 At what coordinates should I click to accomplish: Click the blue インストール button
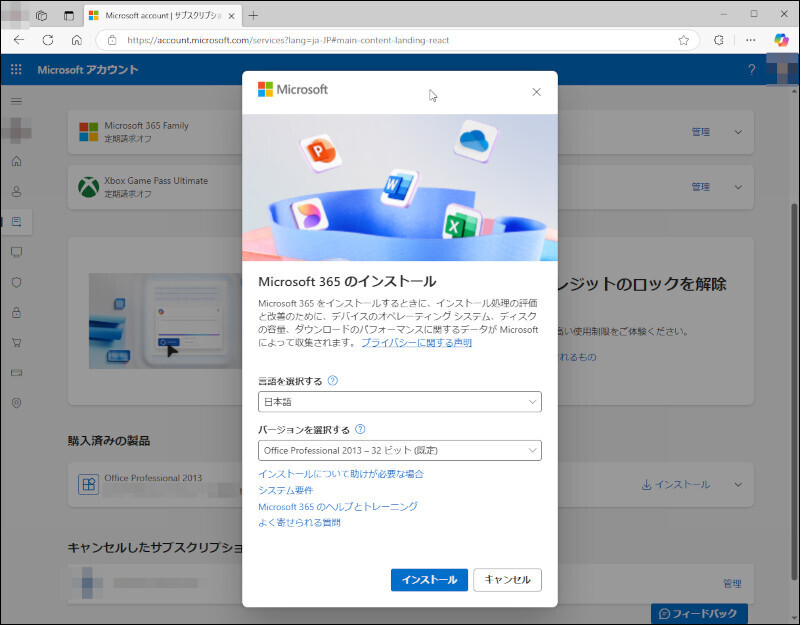[x=429, y=580]
